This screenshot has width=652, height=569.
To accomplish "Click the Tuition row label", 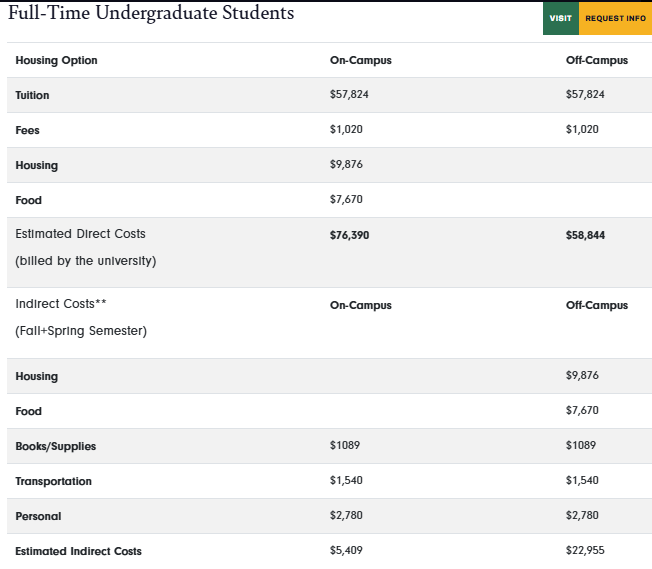I will [32, 95].
